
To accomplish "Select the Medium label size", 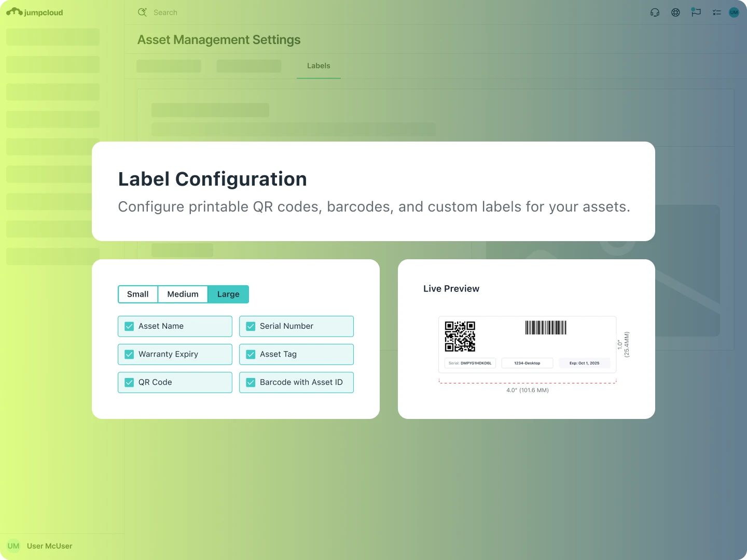I will click(183, 294).
